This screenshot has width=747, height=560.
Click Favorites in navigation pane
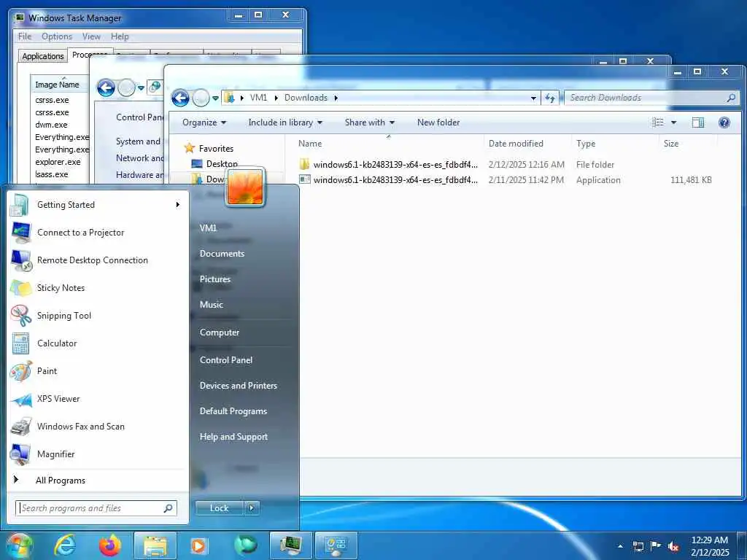pos(216,149)
